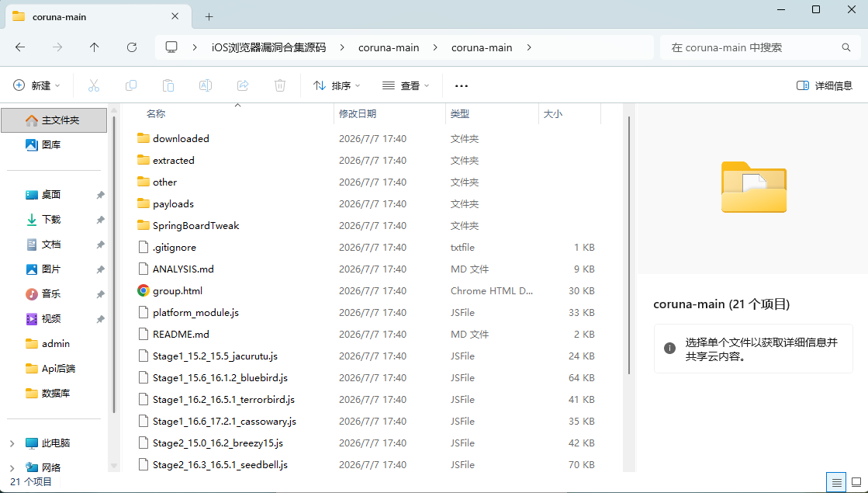Select platform_module.js file
Image resolution: width=868 pixels, height=493 pixels.
[x=196, y=312]
